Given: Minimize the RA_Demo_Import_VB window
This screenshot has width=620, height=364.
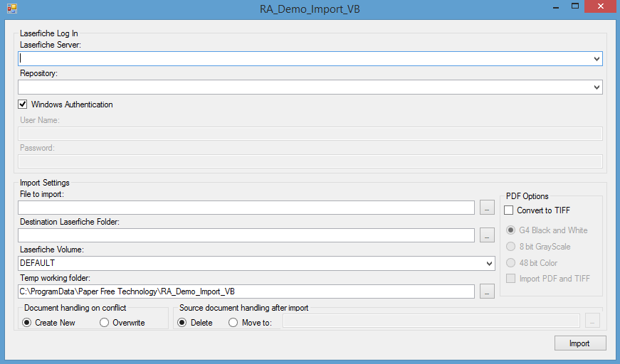Looking at the screenshot, I should coord(556,6).
